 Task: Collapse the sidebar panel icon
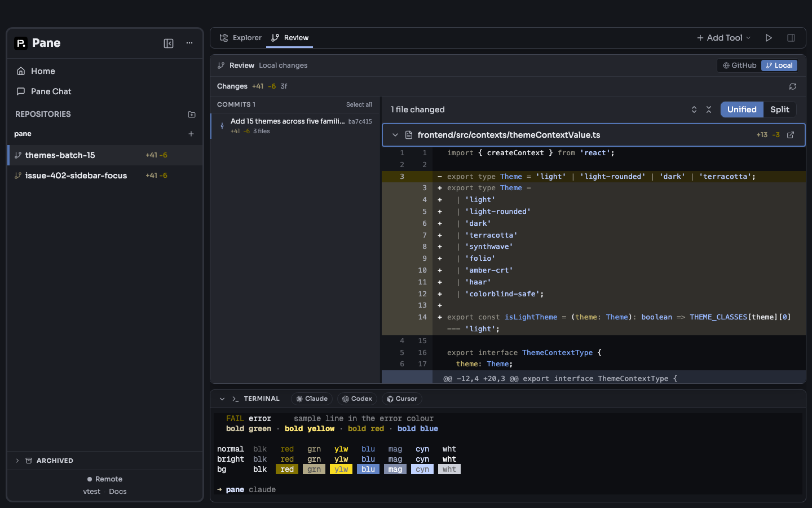(x=169, y=43)
